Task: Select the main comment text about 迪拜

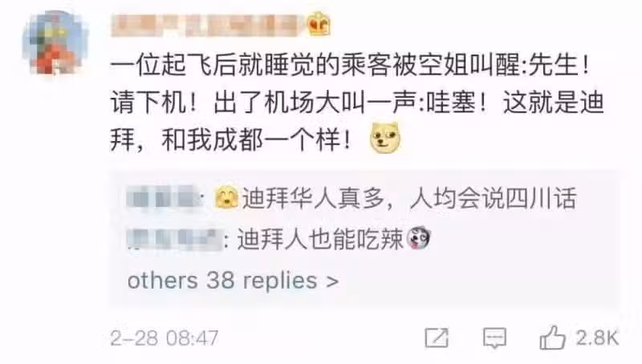Action: [x=357, y=103]
